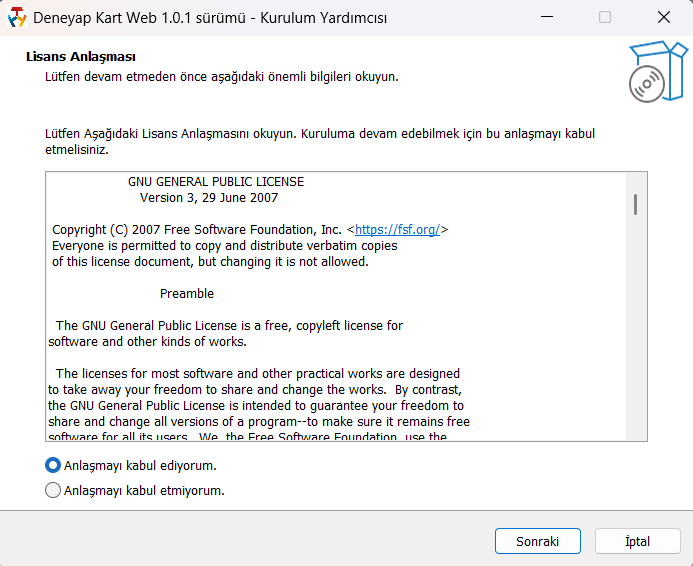Click the "Version 3, 29 June 2007" line

(x=209, y=198)
